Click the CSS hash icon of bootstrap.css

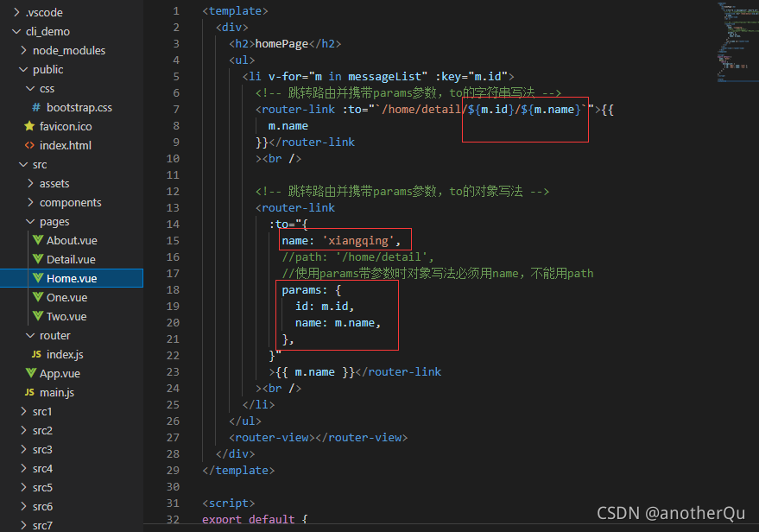click(36, 107)
